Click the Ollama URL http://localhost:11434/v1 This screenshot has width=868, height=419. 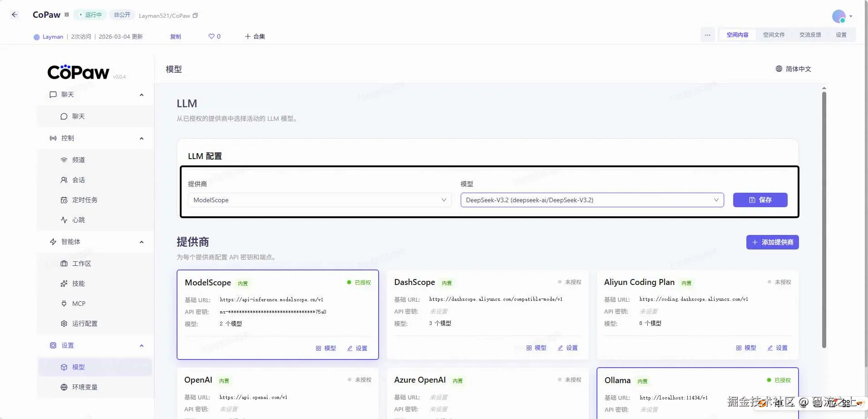pos(674,398)
